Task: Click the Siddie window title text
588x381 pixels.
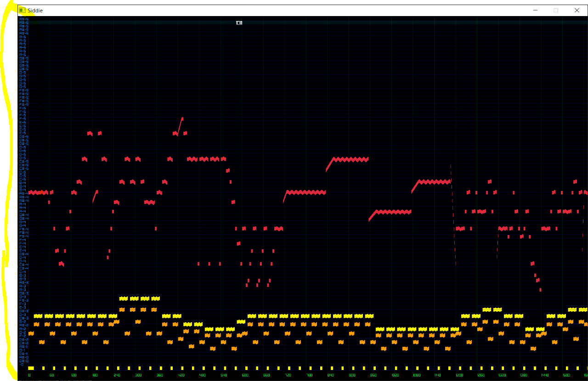Action: pos(35,10)
